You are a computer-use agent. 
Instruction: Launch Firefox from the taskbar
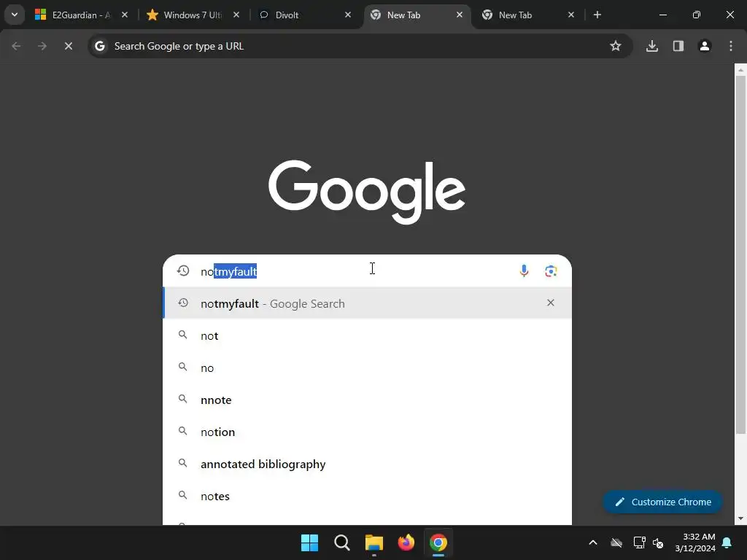point(406,542)
